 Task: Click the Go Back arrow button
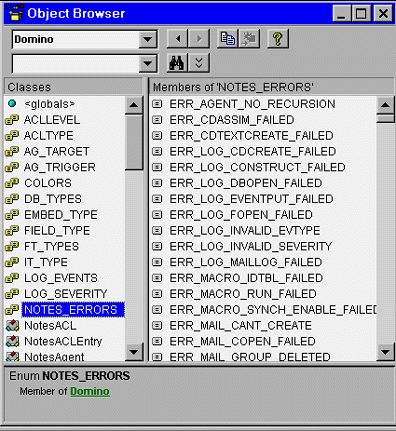click(x=178, y=39)
